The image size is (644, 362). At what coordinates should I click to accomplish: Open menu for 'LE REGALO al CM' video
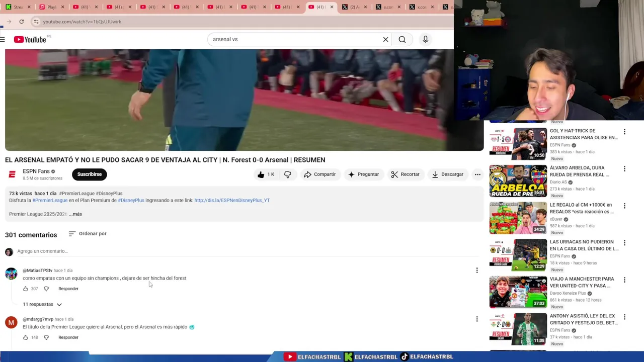coord(624,206)
